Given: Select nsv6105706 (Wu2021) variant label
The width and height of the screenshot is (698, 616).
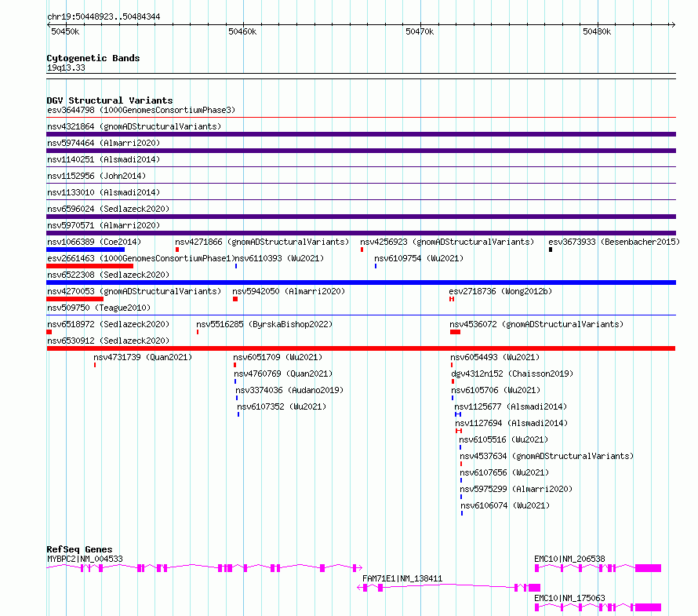Looking at the screenshot, I should (x=496, y=390).
